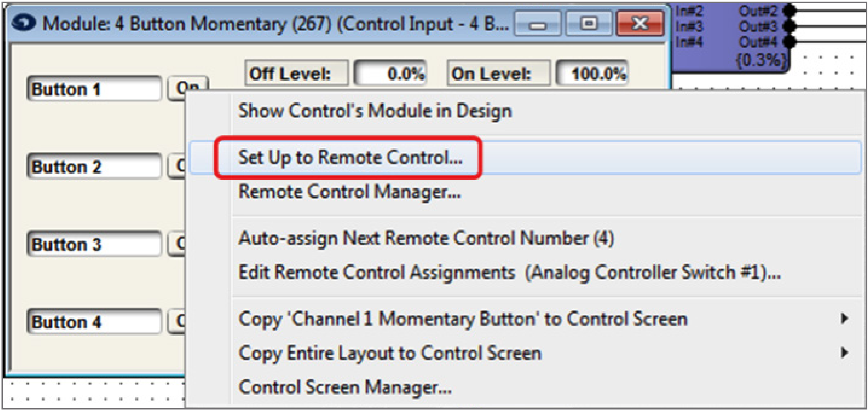
Task: Toggle the momentary switch beside Button 4
Action: [176, 321]
